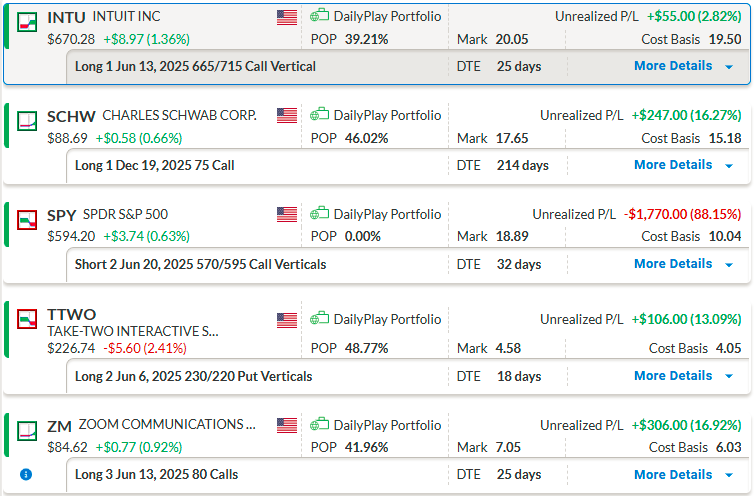Click the ZM stock price $84.62

coord(67,447)
